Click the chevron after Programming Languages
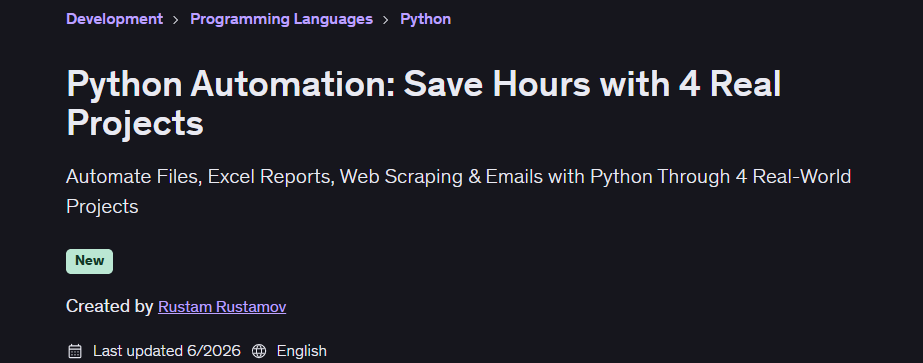The height and width of the screenshot is (363, 923). coord(386,19)
